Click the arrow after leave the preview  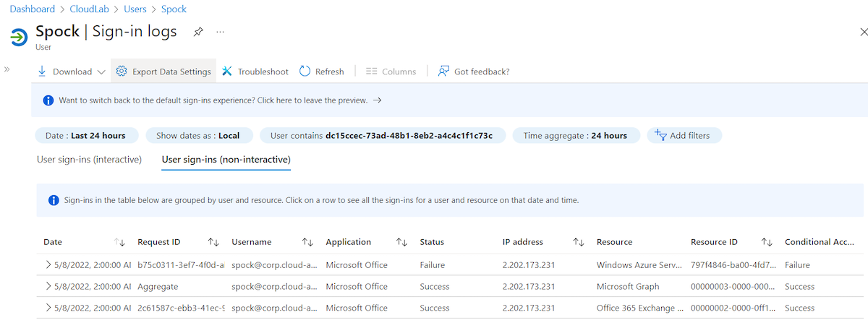(x=377, y=100)
